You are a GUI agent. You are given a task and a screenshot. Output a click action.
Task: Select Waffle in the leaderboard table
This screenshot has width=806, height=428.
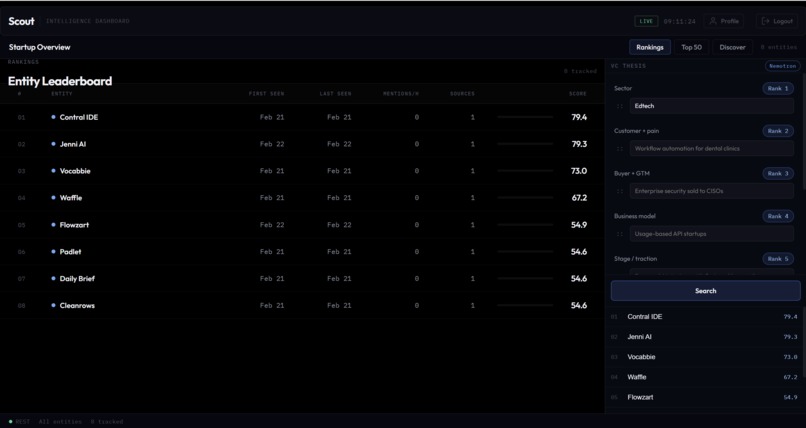71,197
